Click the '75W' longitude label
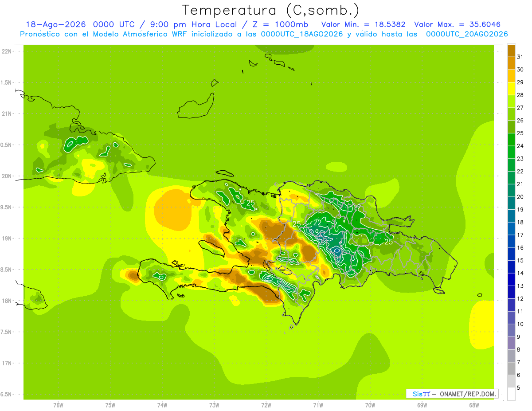Screen dimensions: 532x411 [110, 405]
